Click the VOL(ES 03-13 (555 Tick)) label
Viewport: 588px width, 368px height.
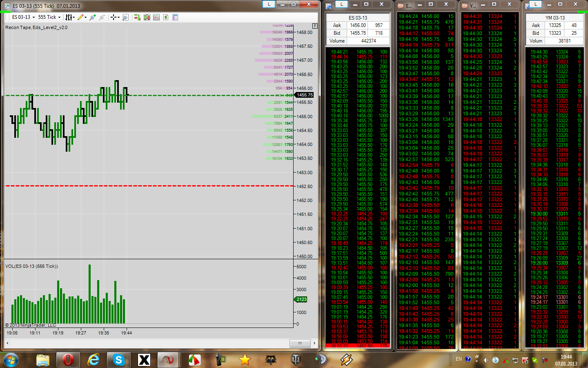coord(31,266)
